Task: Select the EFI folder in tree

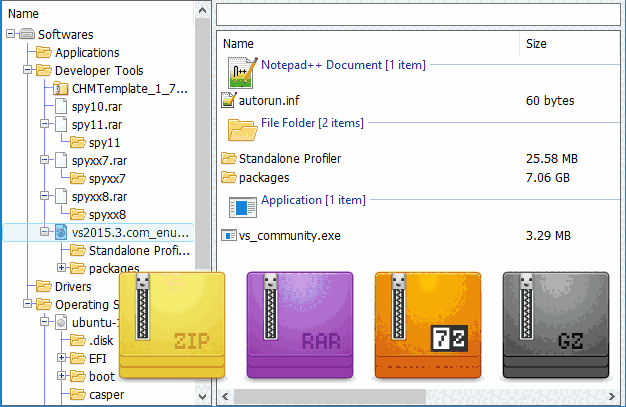Action: pos(98,358)
